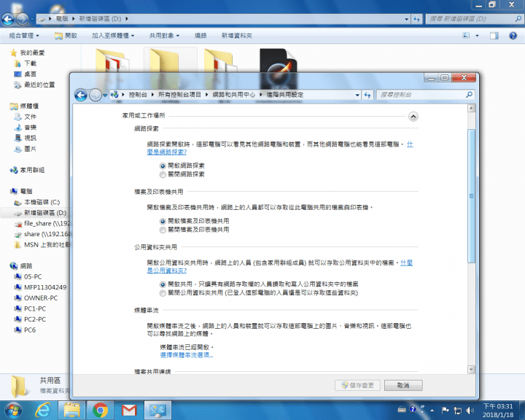The image size is (525, 420).
Task: Open control panel address bar history dropdown
Action: tap(357, 95)
